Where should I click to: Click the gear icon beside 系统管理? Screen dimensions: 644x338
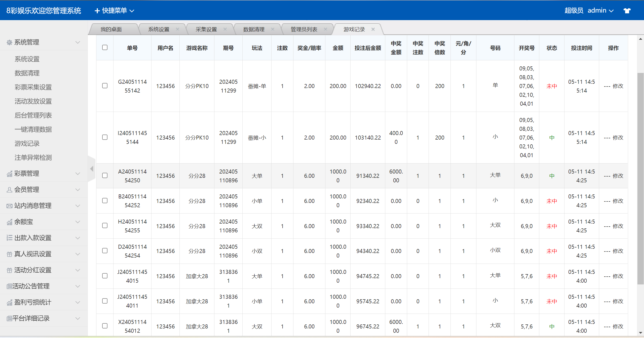tap(9, 43)
